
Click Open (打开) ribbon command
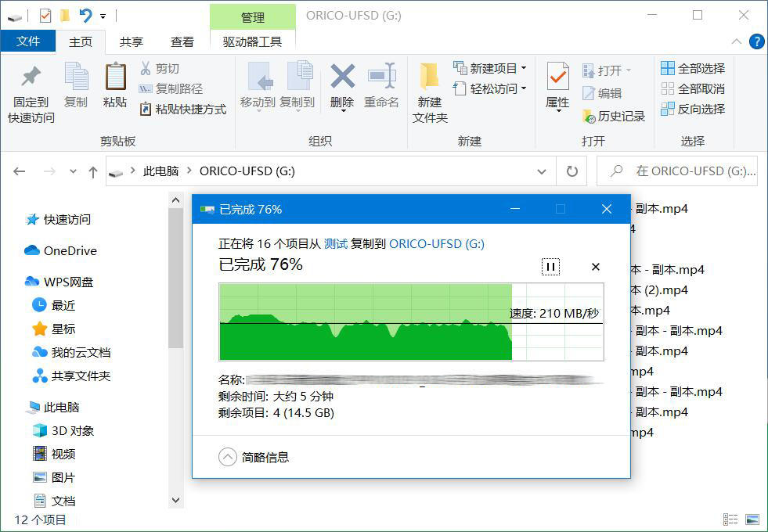[607, 70]
